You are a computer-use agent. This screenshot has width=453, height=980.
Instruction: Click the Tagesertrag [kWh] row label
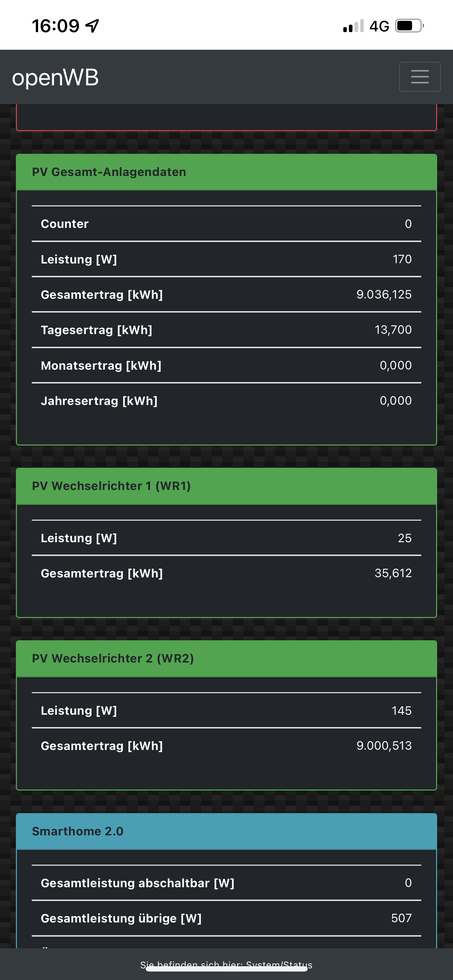click(97, 330)
